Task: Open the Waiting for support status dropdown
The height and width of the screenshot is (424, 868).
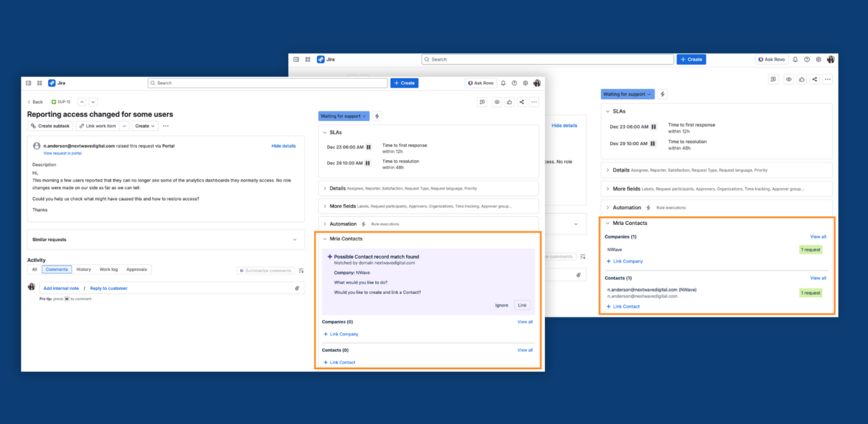Action: [344, 116]
